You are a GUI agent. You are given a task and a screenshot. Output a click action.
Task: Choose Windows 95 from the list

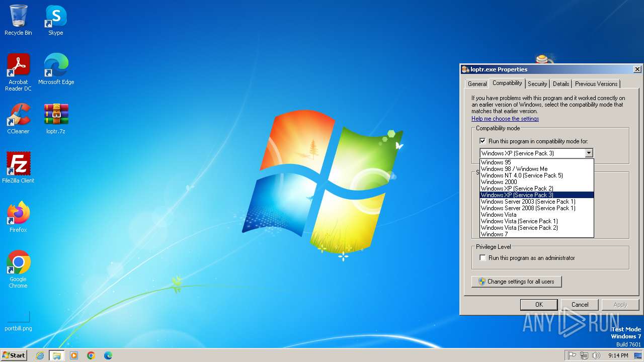(x=537, y=162)
